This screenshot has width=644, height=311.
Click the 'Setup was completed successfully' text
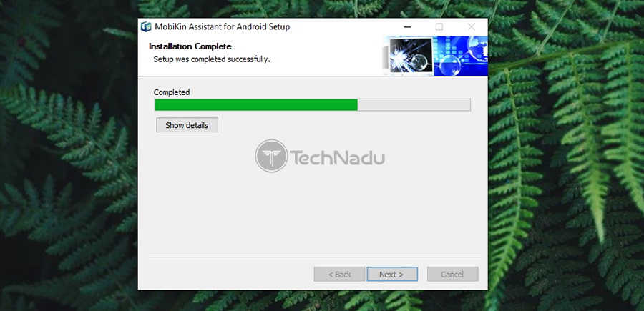click(212, 59)
